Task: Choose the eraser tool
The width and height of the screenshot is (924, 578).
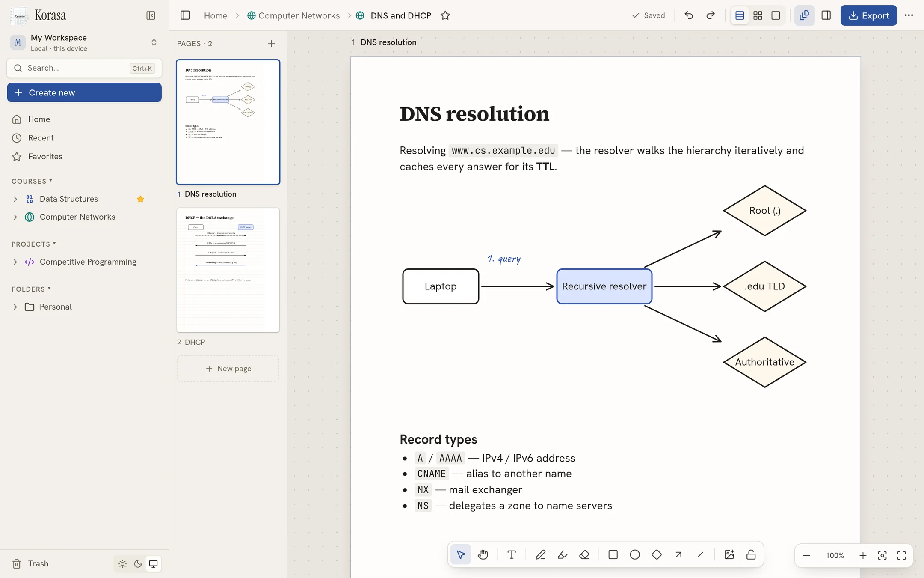Action: (584, 555)
